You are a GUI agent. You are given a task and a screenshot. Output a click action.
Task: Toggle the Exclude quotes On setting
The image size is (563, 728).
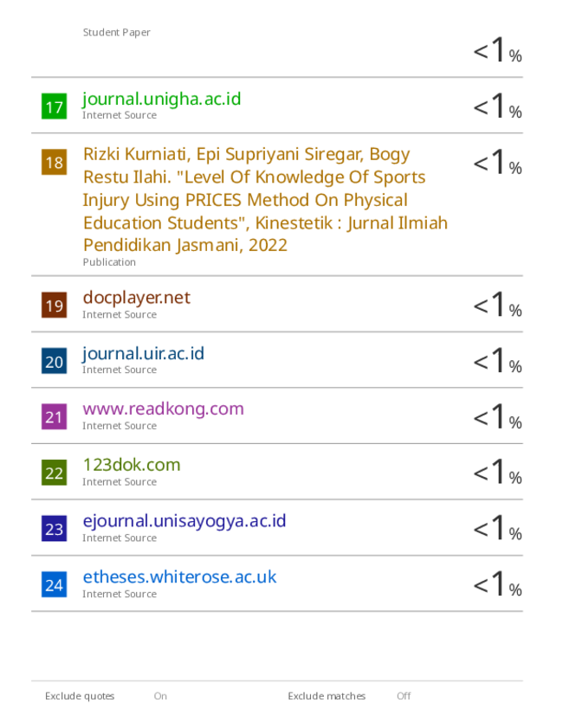(x=160, y=696)
